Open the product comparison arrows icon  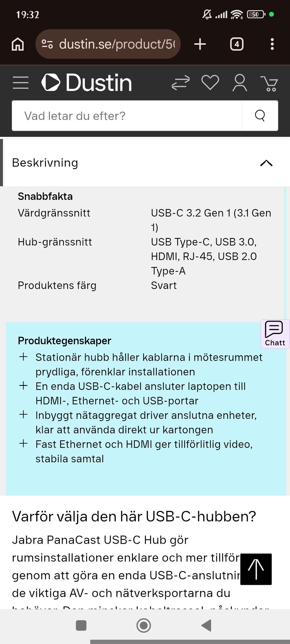click(180, 82)
